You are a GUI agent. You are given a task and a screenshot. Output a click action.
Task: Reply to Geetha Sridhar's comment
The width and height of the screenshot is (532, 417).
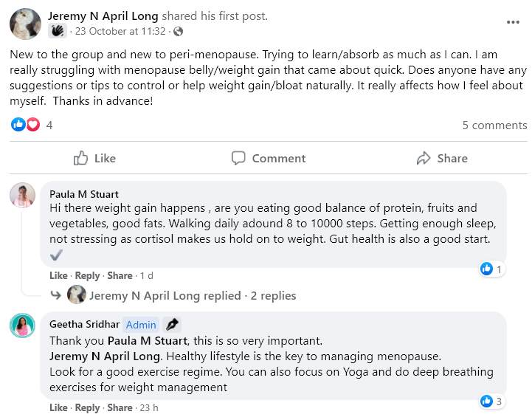pyautogui.click(x=87, y=407)
